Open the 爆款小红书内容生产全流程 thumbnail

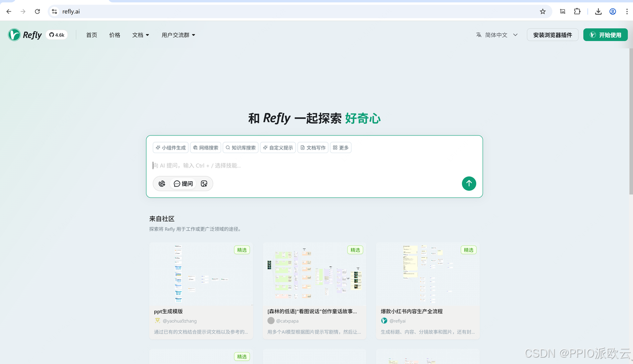pyautogui.click(x=428, y=274)
